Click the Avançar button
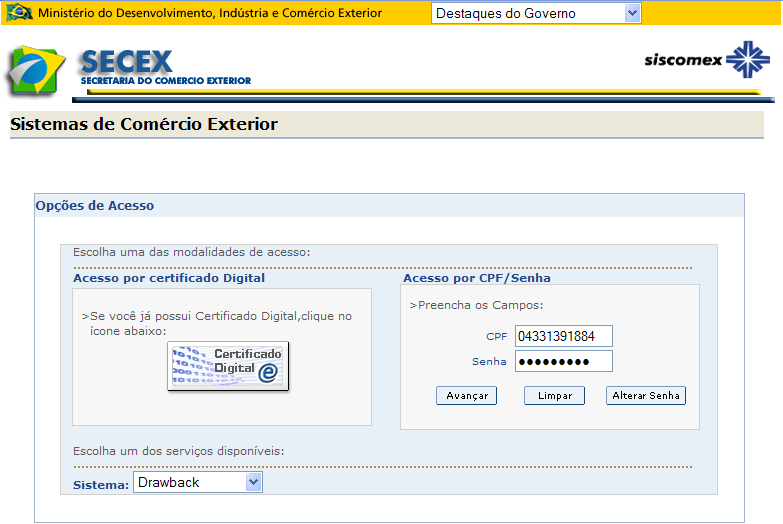 tap(466, 396)
